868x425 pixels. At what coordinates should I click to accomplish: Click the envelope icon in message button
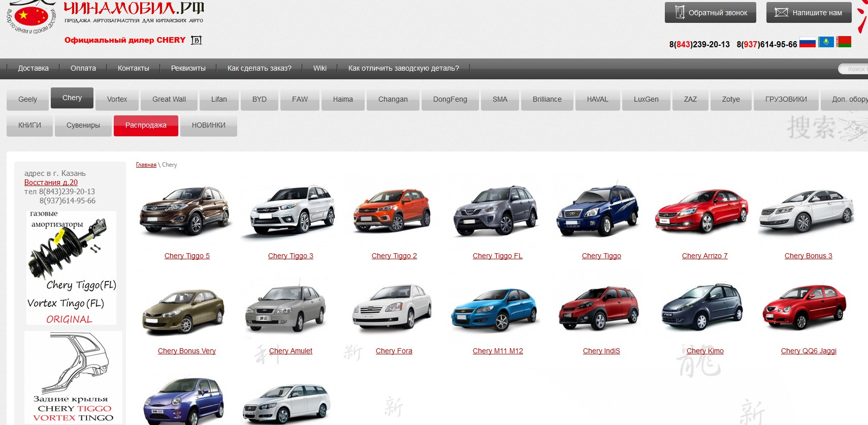[781, 13]
